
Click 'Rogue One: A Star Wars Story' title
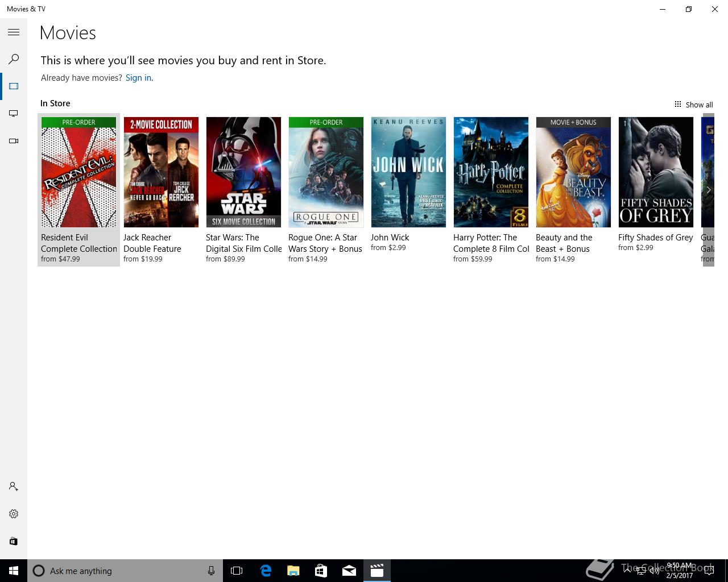[x=325, y=243]
